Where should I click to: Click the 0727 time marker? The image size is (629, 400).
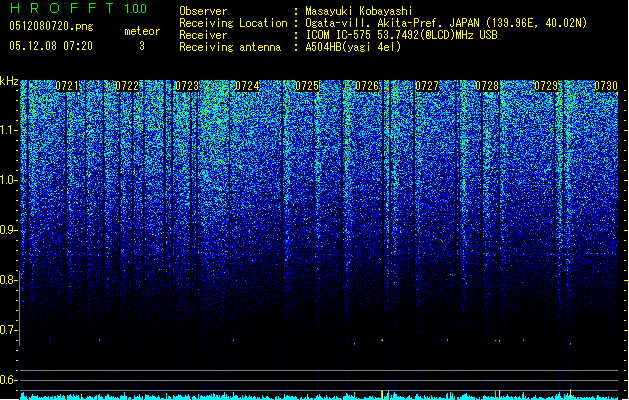tap(427, 86)
